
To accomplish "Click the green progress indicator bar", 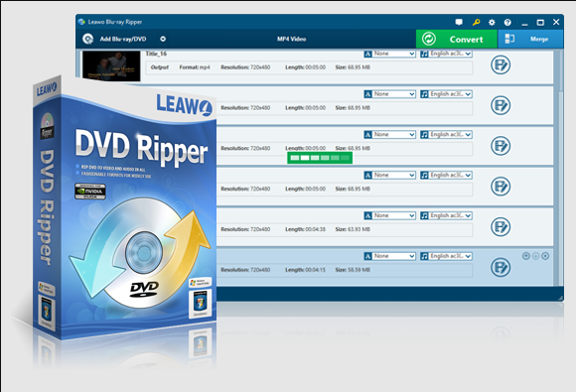I will pyautogui.click(x=320, y=158).
